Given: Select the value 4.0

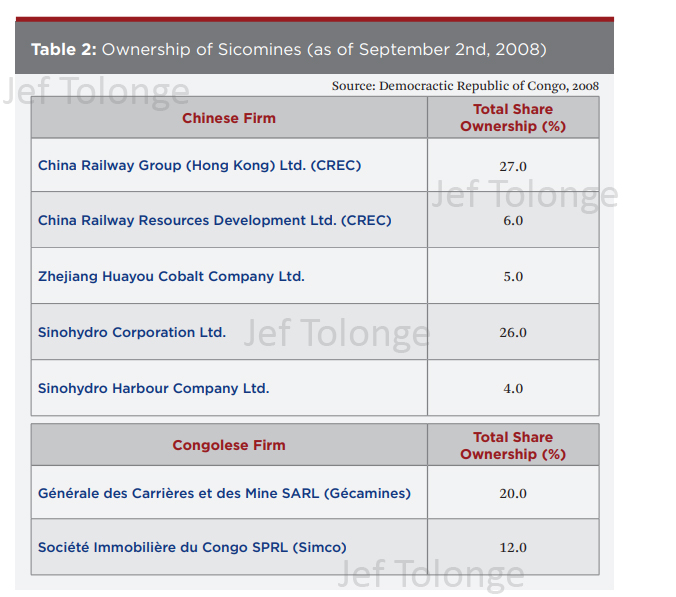Looking at the screenshot, I should click(x=513, y=388).
